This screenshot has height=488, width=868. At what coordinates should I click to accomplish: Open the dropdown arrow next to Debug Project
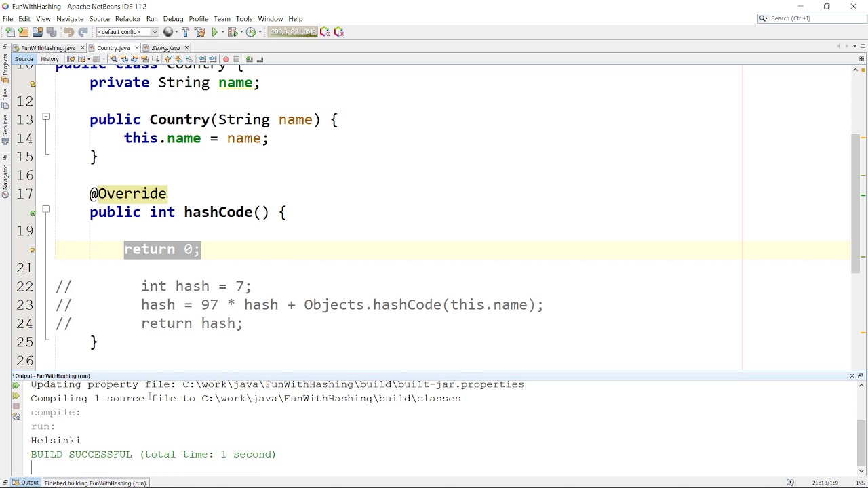point(241,32)
